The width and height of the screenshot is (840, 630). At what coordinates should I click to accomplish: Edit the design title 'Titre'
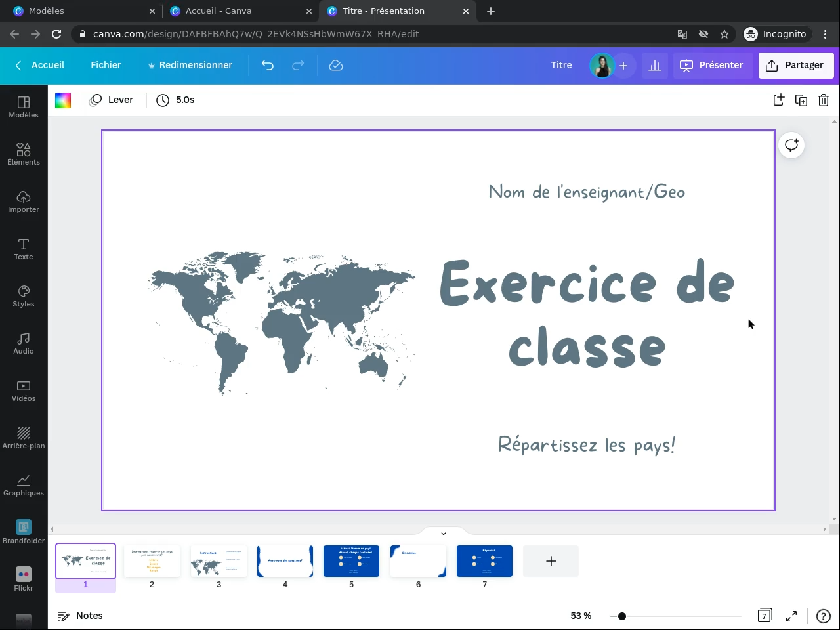(x=561, y=65)
